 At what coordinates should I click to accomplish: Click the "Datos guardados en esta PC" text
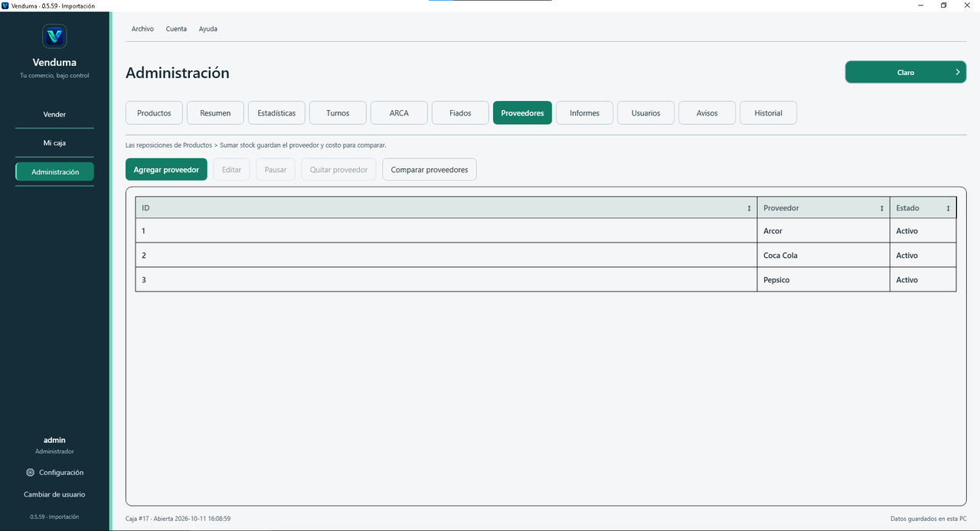pos(928,519)
